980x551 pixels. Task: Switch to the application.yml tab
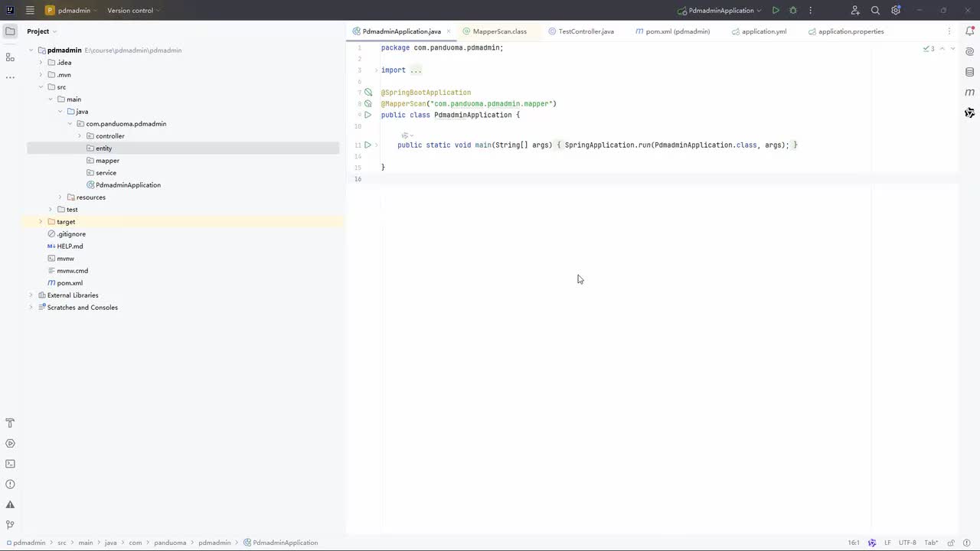coord(763,31)
